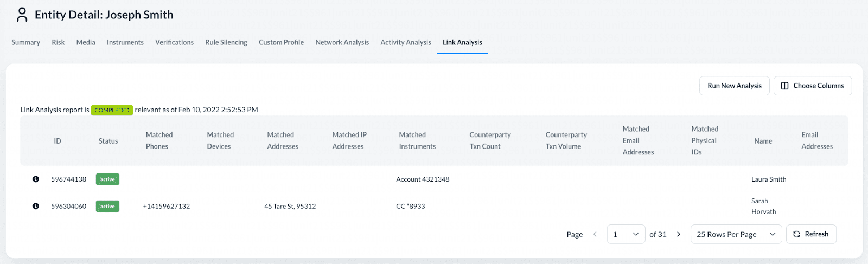This screenshot has height=264, width=868.
Task: Open the Rule Silencing tab
Action: [x=226, y=42]
